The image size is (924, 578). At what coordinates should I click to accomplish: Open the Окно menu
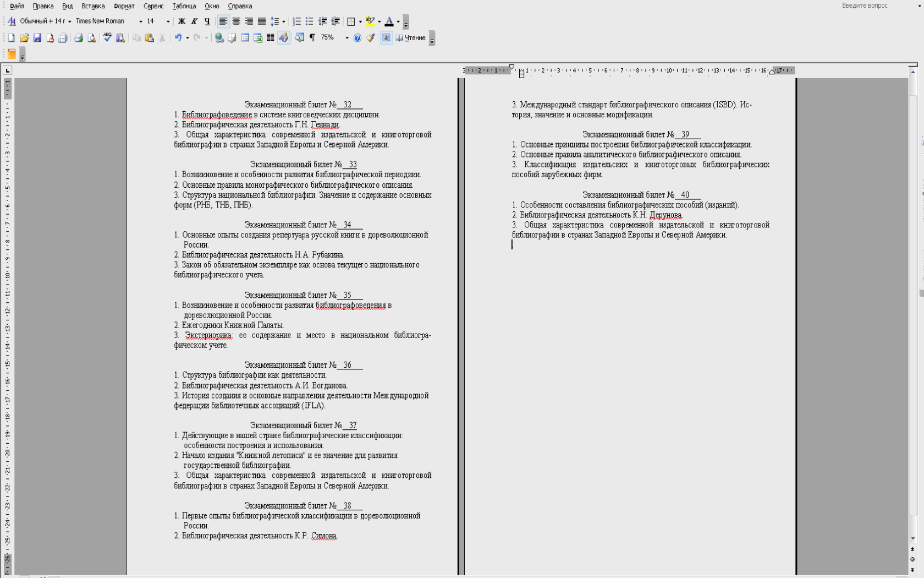[x=212, y=6]
